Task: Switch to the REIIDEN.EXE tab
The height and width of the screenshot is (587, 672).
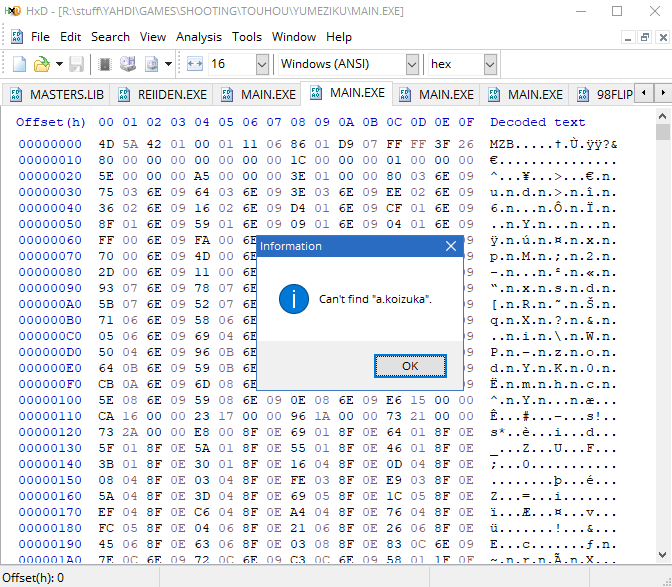Action: 162,94
